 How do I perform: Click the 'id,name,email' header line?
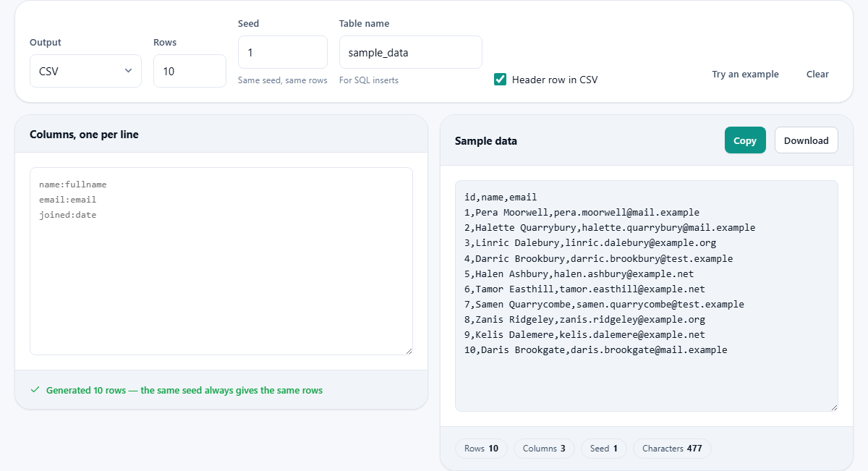(x=501, y=197)
